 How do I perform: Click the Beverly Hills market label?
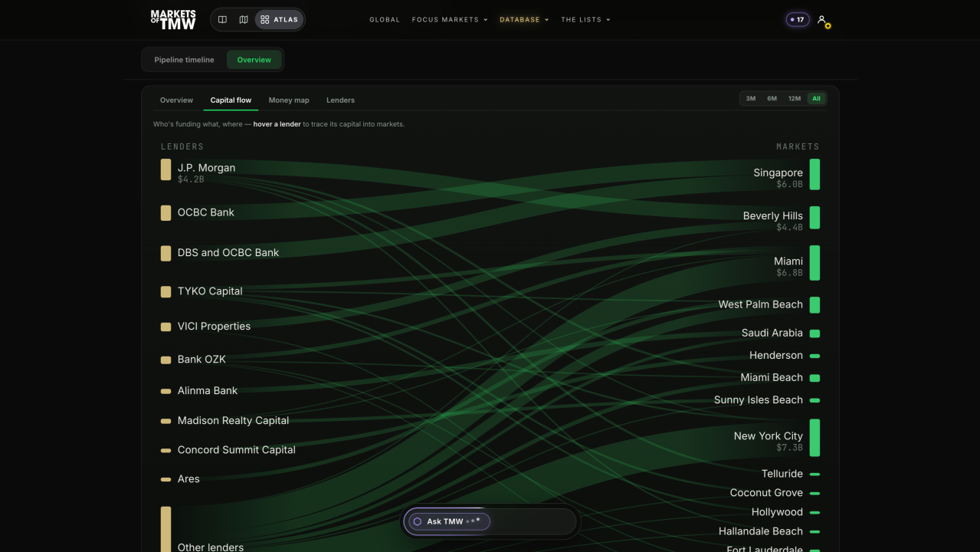click(772, 216)
